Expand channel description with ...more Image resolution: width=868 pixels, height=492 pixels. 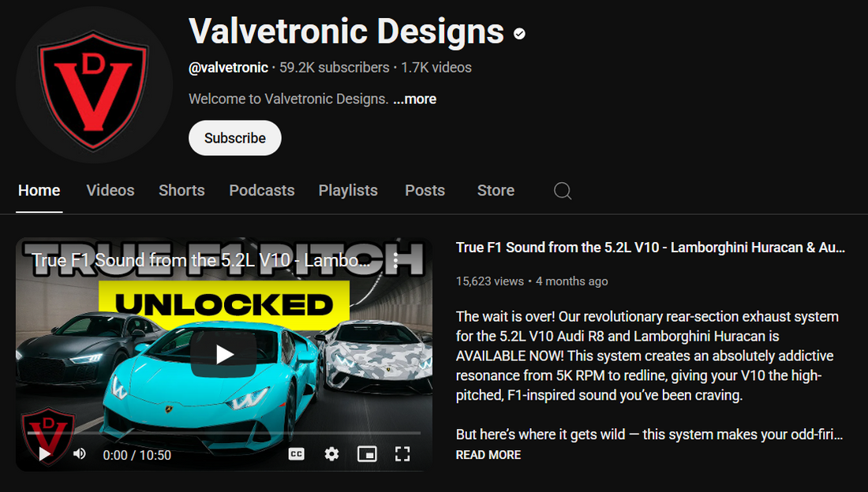[414, 99]
